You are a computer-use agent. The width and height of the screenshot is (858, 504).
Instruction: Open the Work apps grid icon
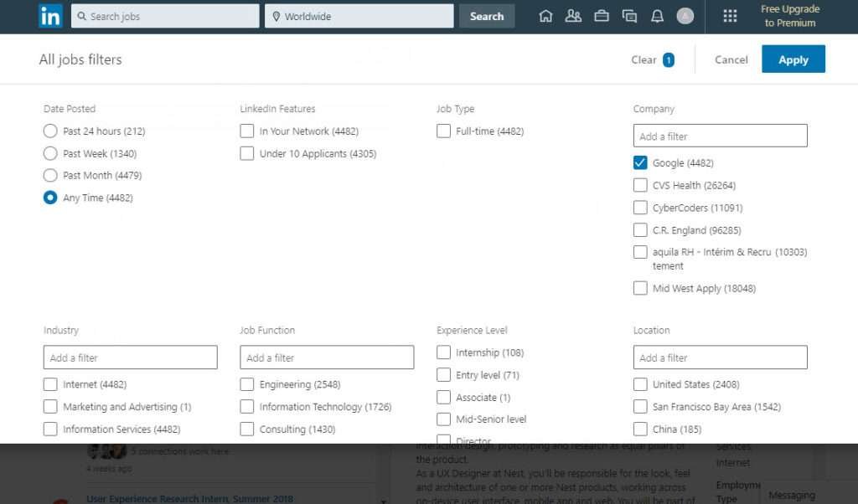tap(730, 15)
